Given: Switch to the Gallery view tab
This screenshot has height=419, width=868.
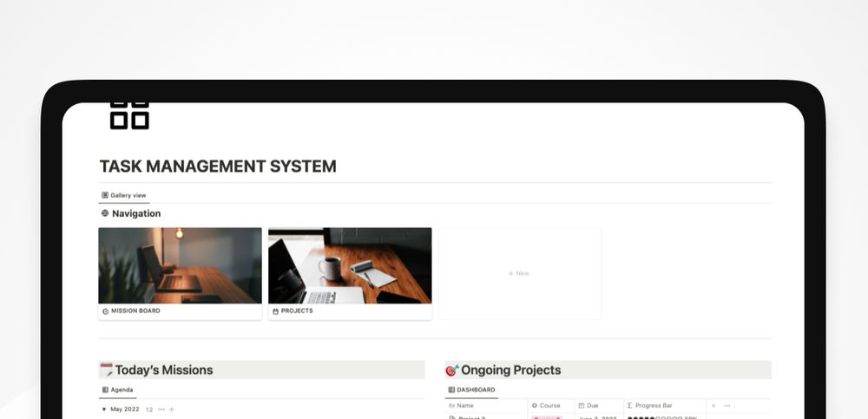Looking at the screenshot, I should click(x=124, y=195).
